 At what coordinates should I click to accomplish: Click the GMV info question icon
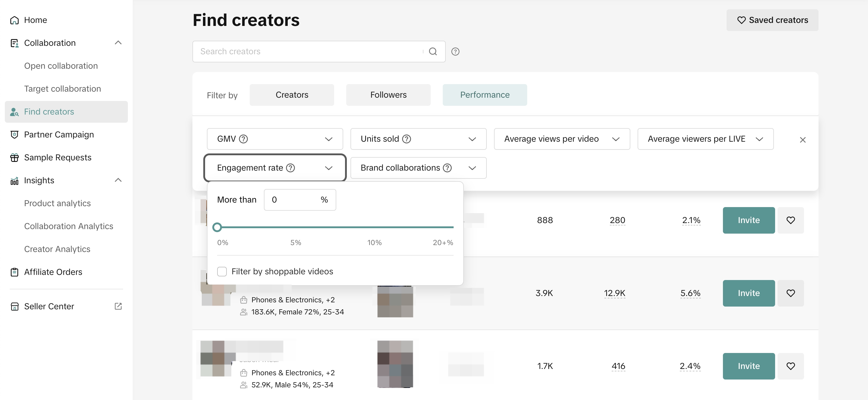point(243,139)
